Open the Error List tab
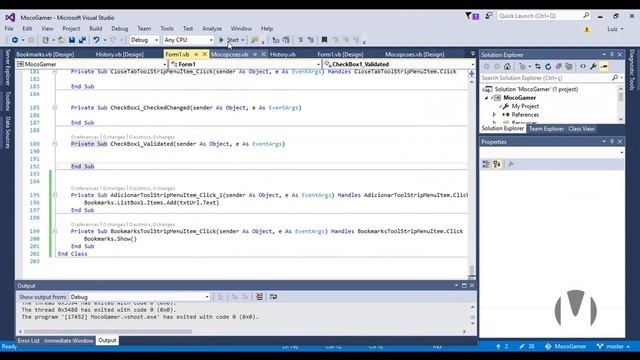Image resolution: width=640 pixels, height=360 pixels. pyautogui.click(x=29, y=340)
